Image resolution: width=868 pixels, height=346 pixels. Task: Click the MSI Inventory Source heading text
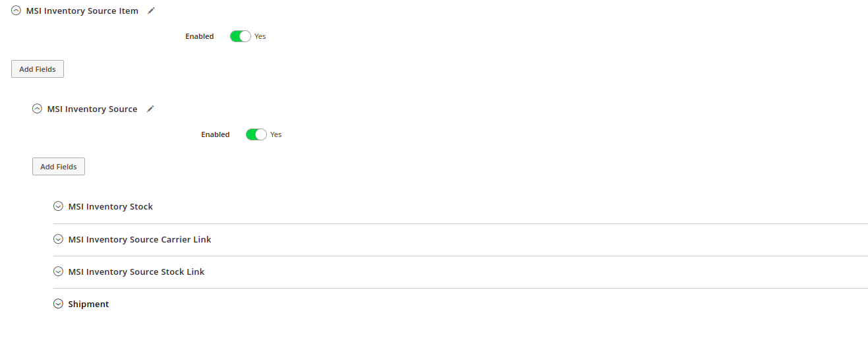pos(92,109)
